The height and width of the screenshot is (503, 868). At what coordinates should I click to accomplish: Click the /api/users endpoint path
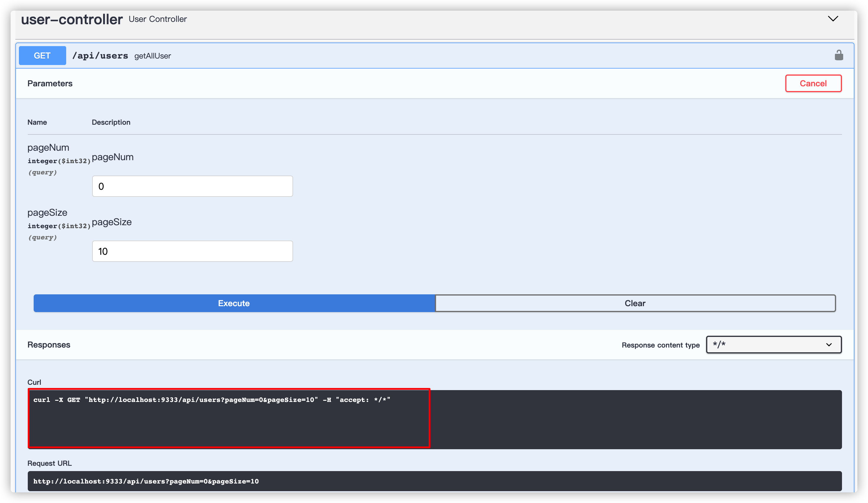(x=100, y=56)
